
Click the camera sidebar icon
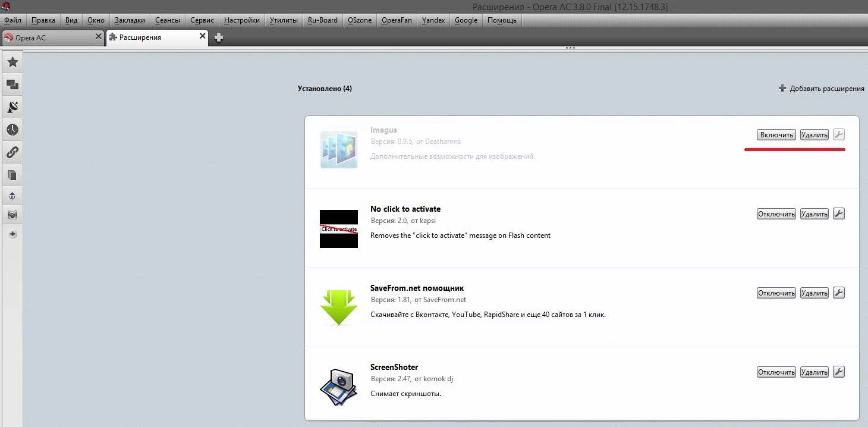click(12, 215)
